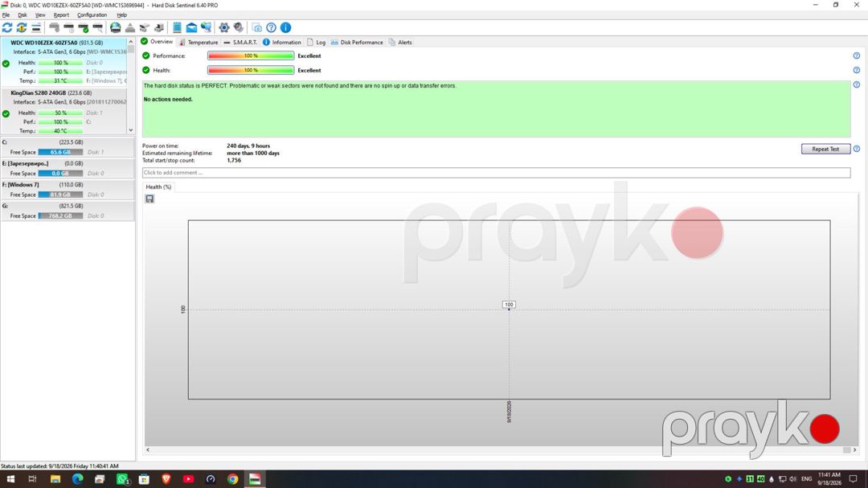This screenshot has width=868, height=488.
Task: Click Chrome icon in taskbar
Action: [232, 479]
